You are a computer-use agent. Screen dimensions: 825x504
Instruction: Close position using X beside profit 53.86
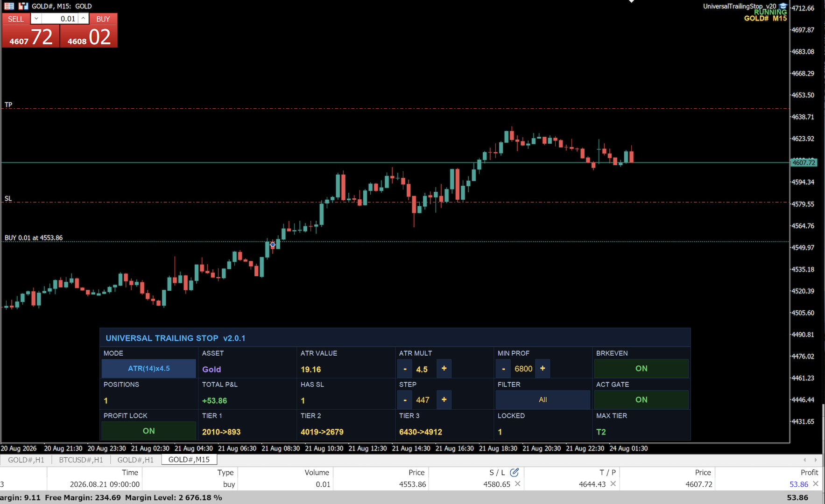[x=816, y=484]
